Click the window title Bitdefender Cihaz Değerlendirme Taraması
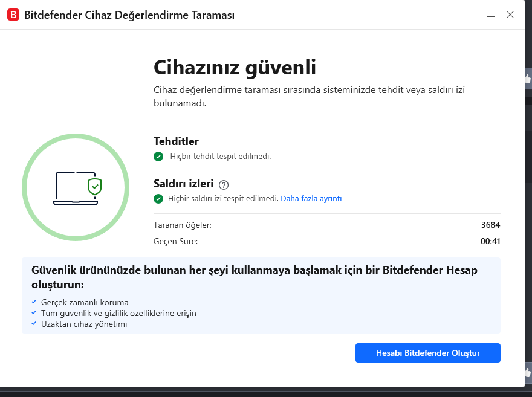Image resolution: width=532 pixels, height=397 pixels. click(129, 15)
